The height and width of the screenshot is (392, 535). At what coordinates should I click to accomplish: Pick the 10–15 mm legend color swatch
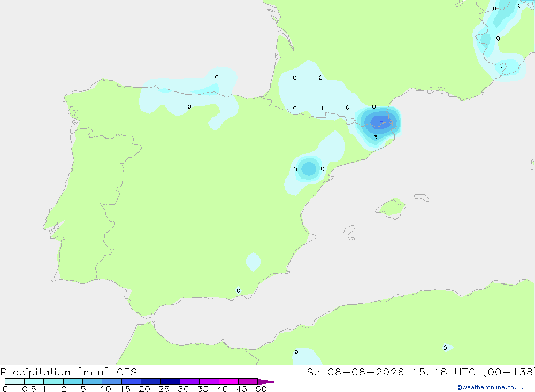[x=112, y=381]
